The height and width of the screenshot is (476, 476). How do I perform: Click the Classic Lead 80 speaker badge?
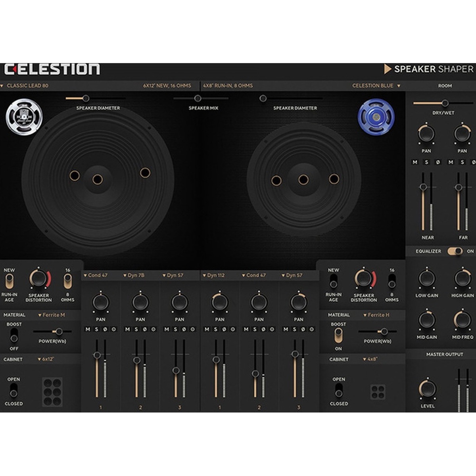coord(24,117)
